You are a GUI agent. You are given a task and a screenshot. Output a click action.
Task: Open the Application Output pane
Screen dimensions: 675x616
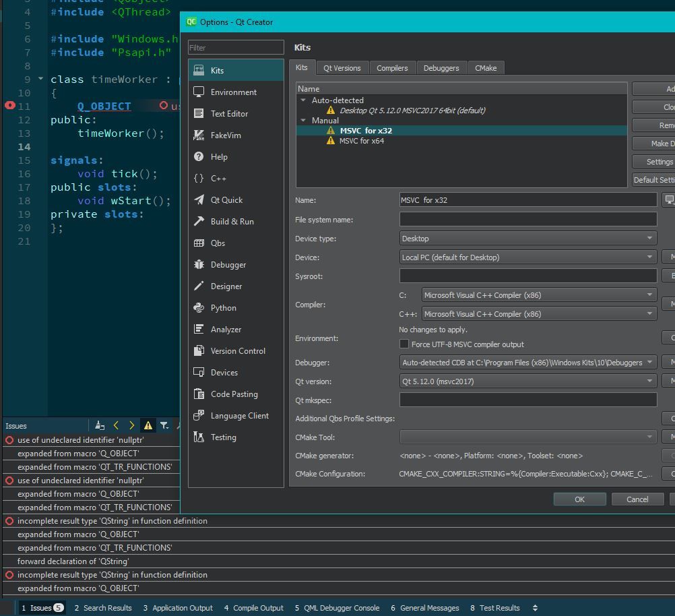click(179, 608)
